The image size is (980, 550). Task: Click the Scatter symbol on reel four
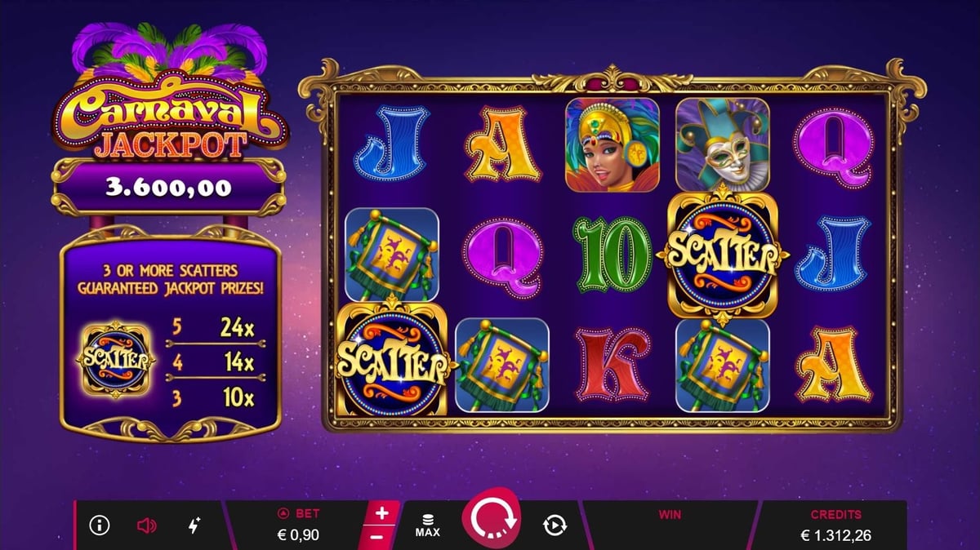(723, 252)
